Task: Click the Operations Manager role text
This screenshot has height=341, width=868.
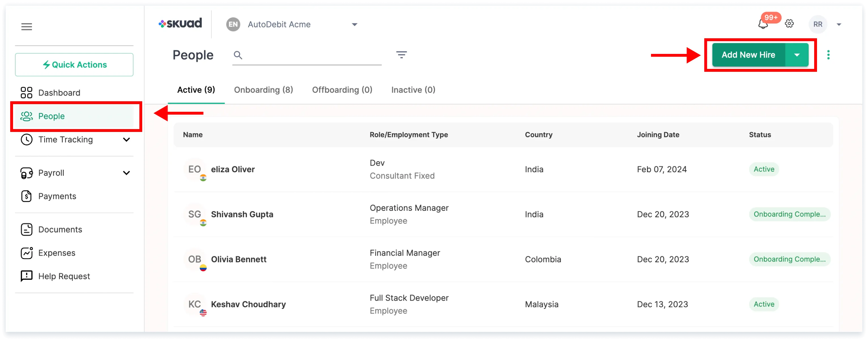Action: click(x=409, y=208)
